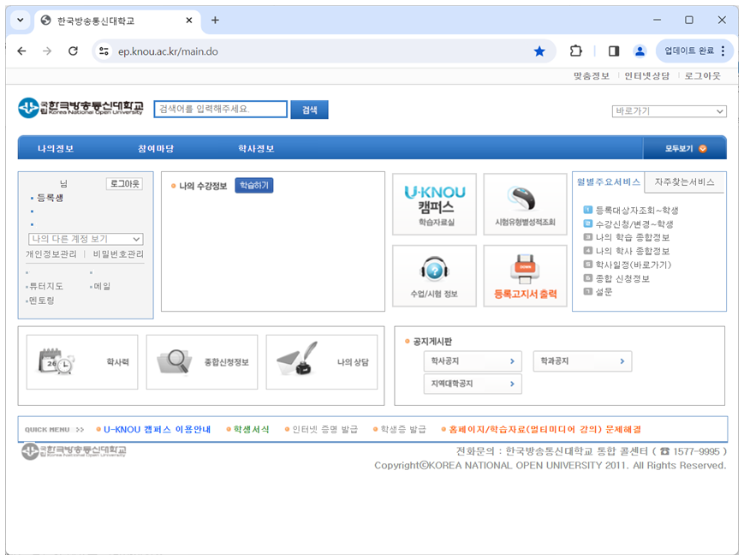Click the 공지게시판 heading
The width and height of the screenshot is (744, 560).
[x=432, y=341]
